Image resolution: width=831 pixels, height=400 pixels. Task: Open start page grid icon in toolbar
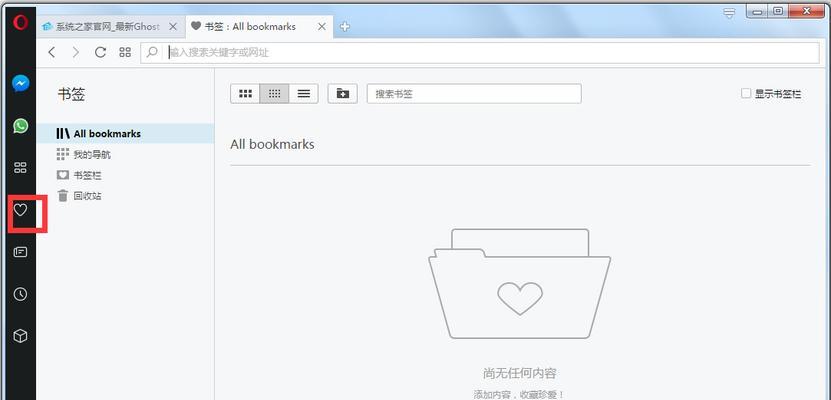(x=125, y=52)
